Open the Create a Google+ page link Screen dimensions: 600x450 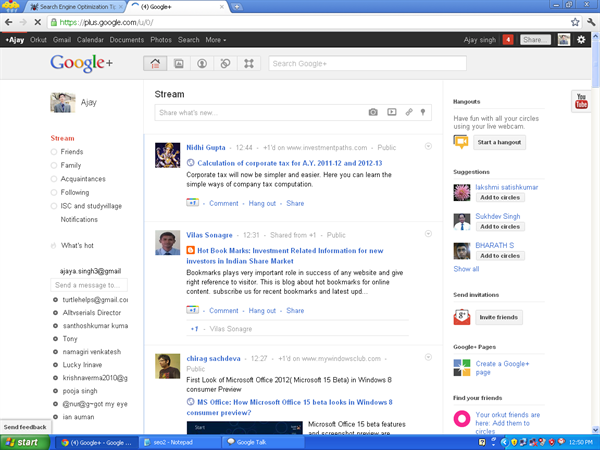click(502, 368)
